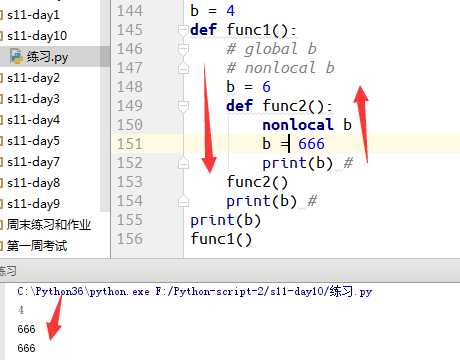Screen dimensions: 460x360
Task: Click the 'def func1():' code line
Action: (x=243, y=30)
